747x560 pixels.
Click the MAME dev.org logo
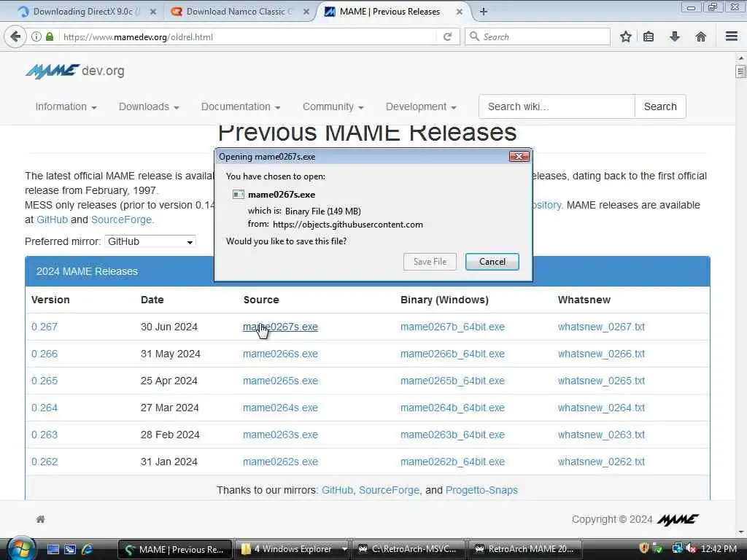tap(75, 71)
